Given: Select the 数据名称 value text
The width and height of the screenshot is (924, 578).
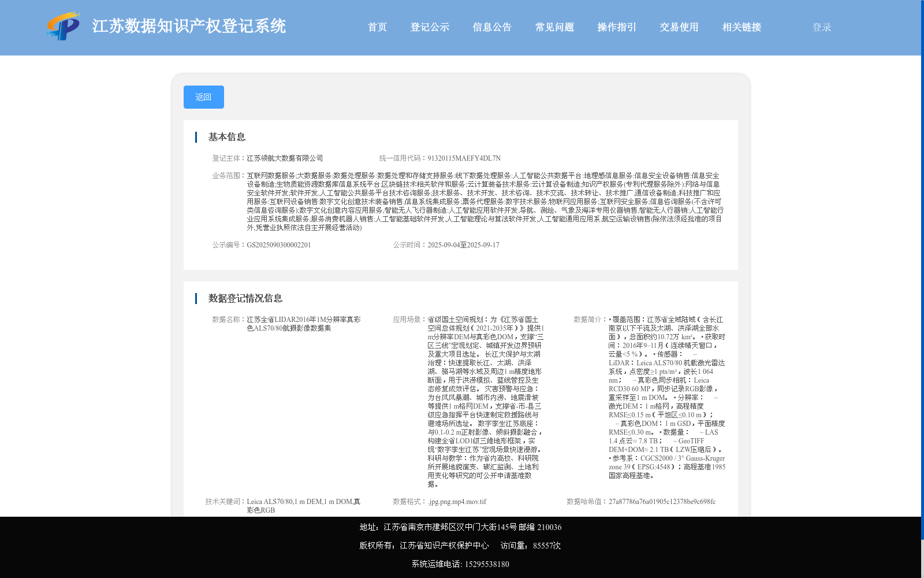Looking at the screenshot, I should 304,324.
